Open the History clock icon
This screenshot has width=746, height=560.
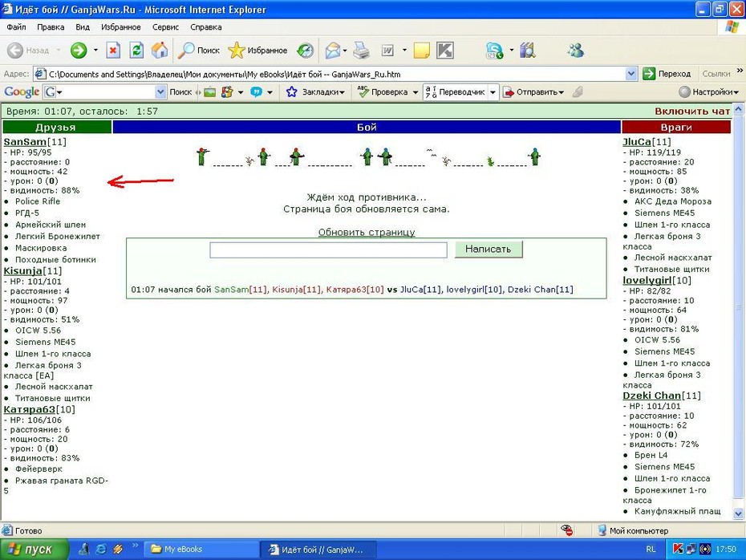305,50
